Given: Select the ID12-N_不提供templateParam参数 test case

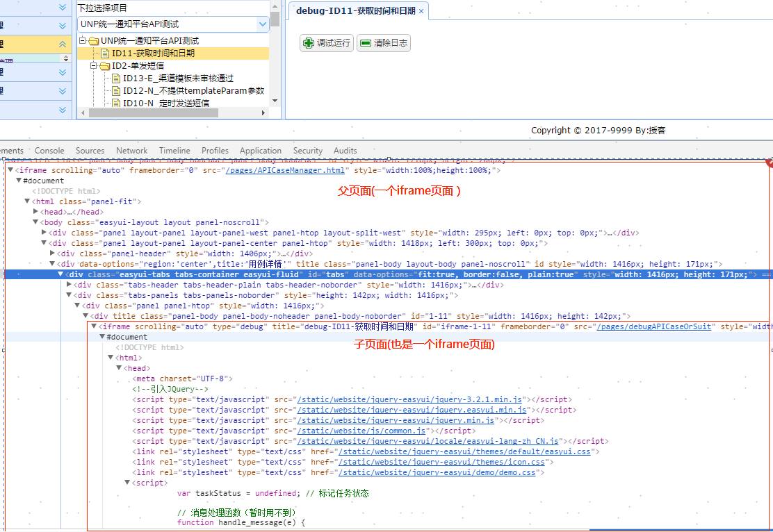Looking at the screenshot, I should click(193, 91).
